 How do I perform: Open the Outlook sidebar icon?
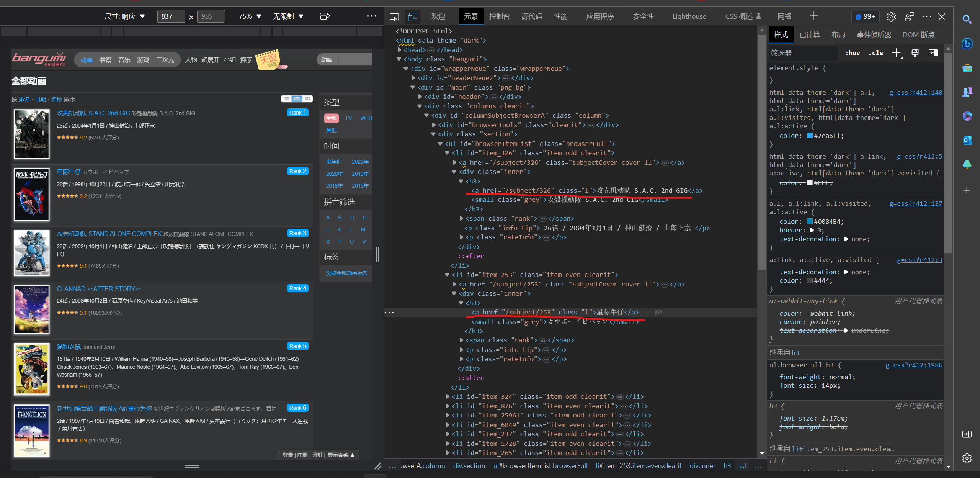click(967, 140)
